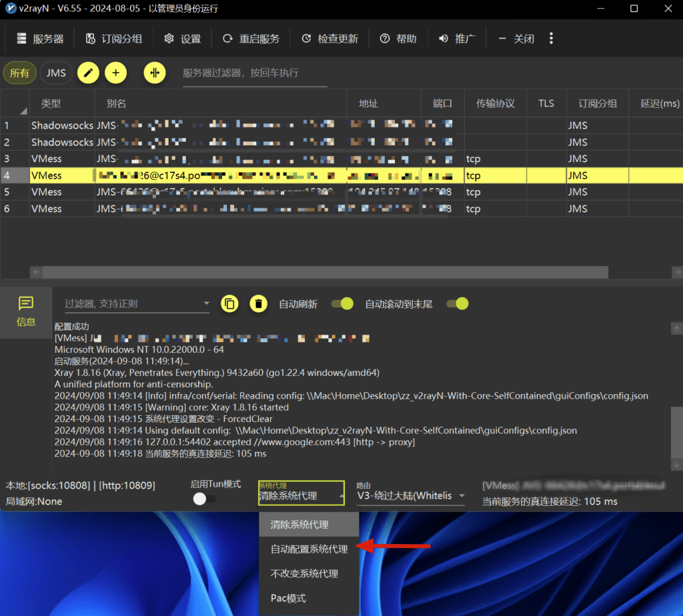683x616 pixels.
Task: Click the 重启服务 button
Action: click(251, 39)
